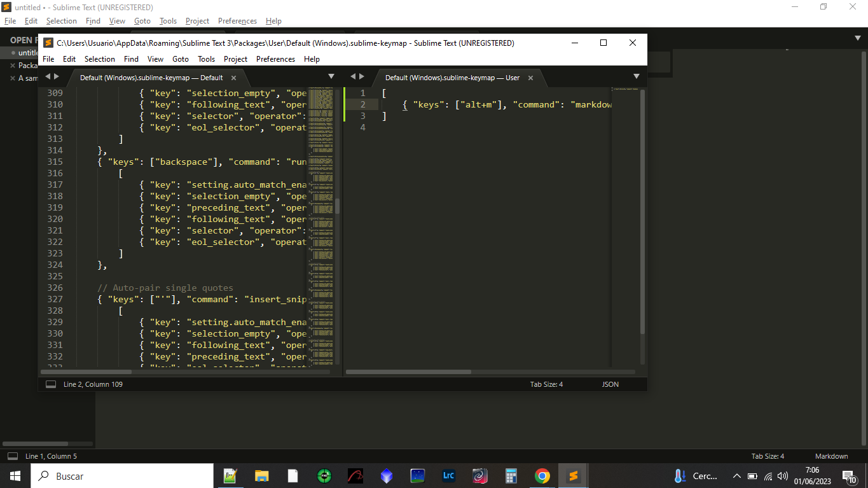This screenshot has height=488, width=868.
Task: Close the 'sublime-keymap — User' tab
Action: 531,78
